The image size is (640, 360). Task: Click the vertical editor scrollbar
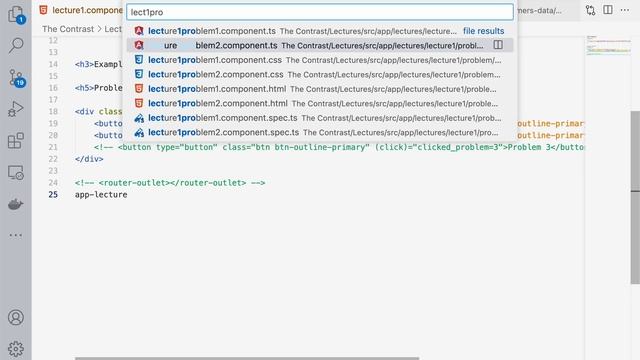point(635,198)
